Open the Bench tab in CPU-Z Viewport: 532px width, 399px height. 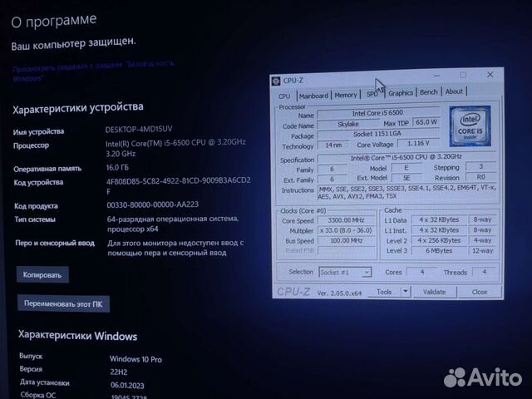point(429,92)
